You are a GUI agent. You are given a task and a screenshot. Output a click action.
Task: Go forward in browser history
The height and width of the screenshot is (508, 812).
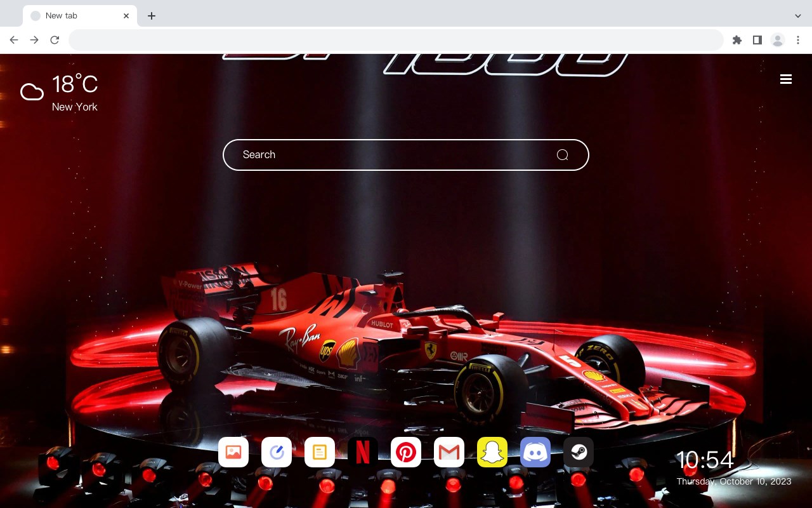[x=34, y=40]
